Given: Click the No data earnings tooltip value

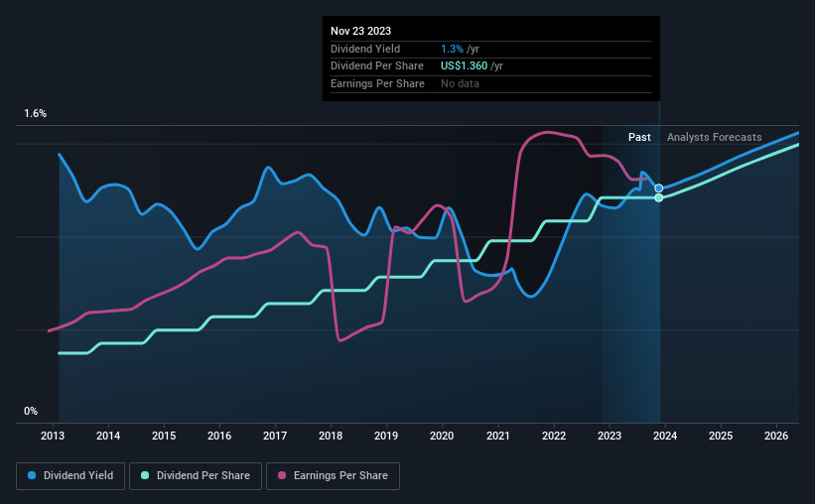Looking at the screenshot, I should point(462,83).
